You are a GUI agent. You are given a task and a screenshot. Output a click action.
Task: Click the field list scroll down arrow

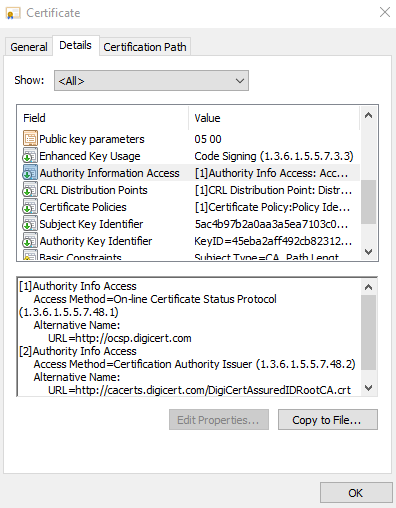(368, 252)
